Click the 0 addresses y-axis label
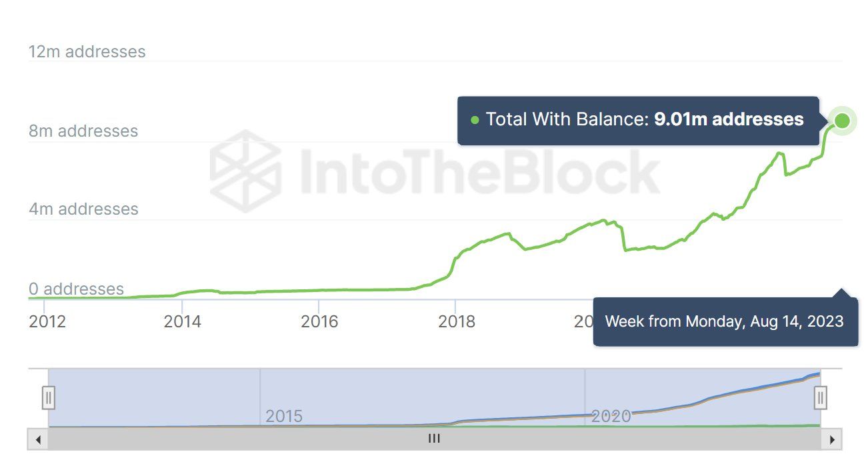The width and height of the screenshot is (868, 474). tap(76, 289)
